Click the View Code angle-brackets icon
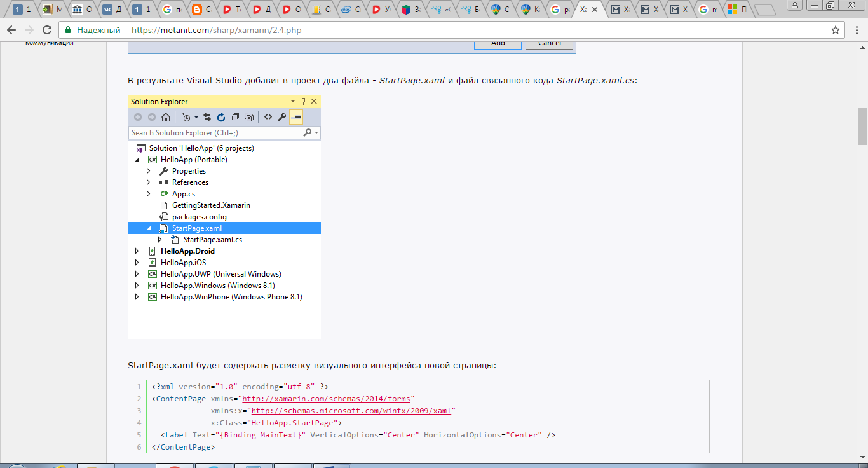The image size is (868, 468). click(x=268, y=117)
